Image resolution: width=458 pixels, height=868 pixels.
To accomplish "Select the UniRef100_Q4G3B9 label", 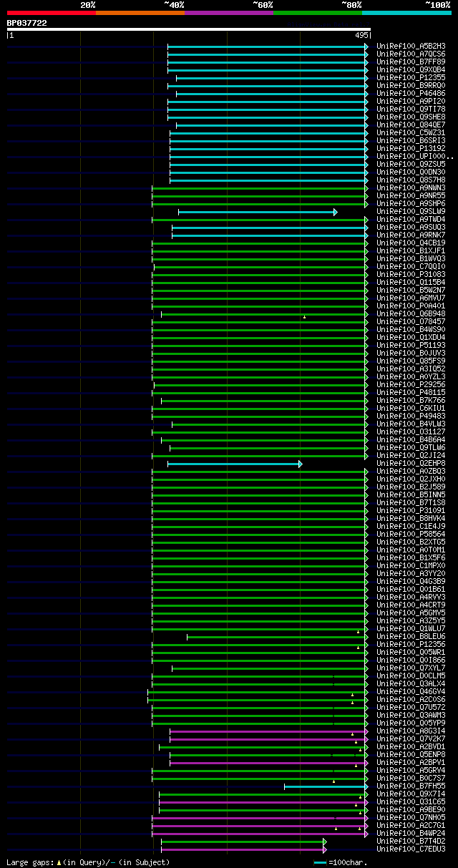I will click(411, 581).
